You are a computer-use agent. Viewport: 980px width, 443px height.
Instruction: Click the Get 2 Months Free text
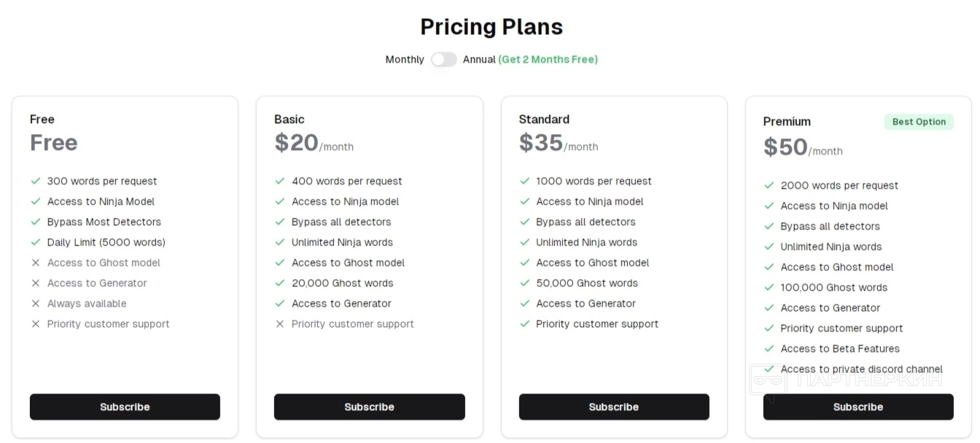pyautogui.click(x=548, y=60)
